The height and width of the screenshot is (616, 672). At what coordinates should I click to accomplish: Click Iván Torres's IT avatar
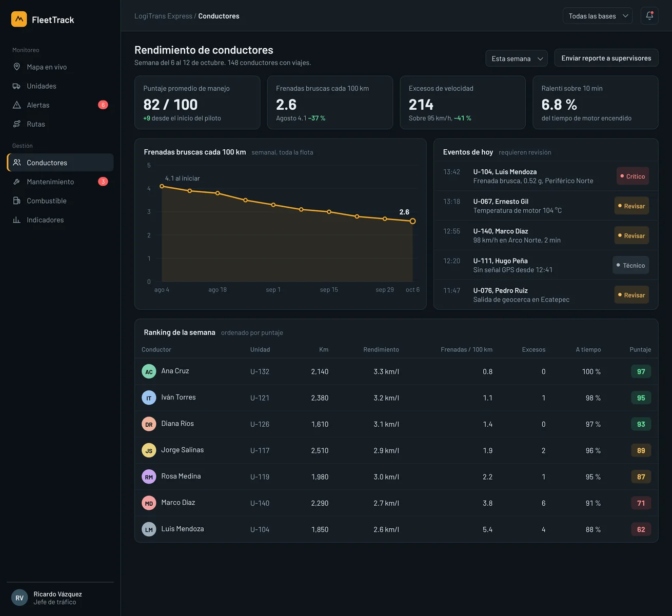coord(149,398)
